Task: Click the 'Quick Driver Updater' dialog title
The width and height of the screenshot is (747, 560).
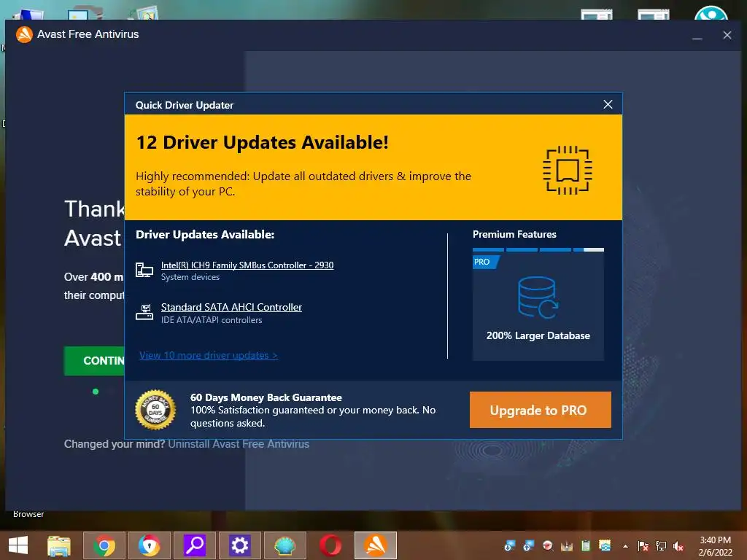Action: point(185,105)
